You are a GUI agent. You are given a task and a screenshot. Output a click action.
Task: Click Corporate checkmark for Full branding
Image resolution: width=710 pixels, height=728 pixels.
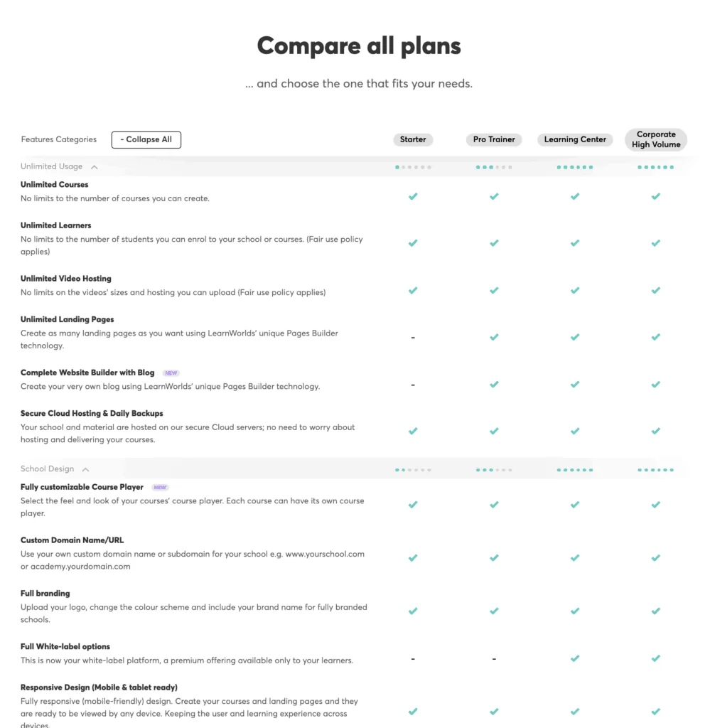[x=655, y=611]
